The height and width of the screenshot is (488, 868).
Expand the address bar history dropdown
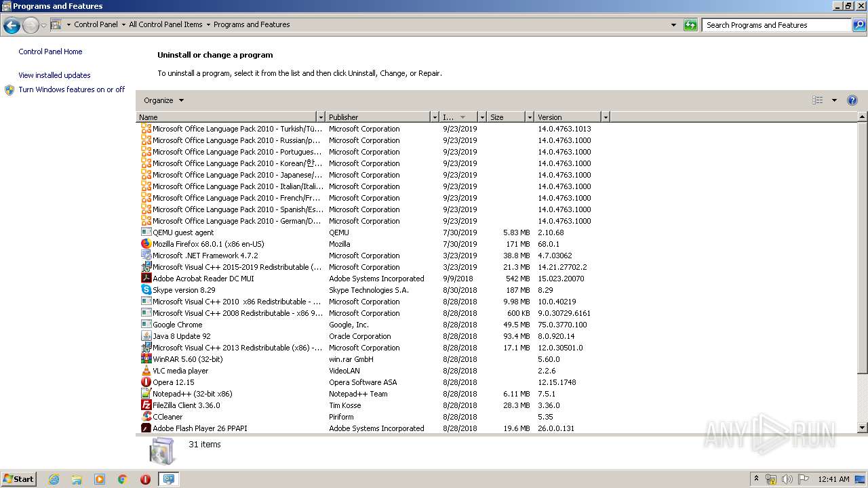673,25
